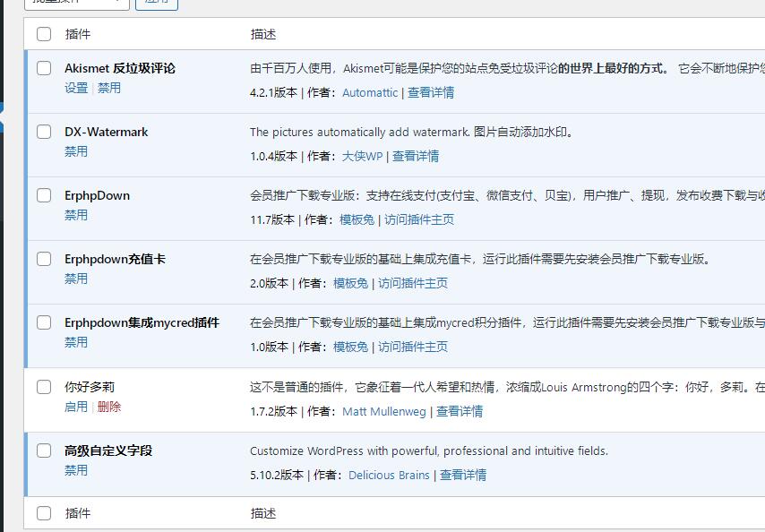
Task: Click Matt Mullenweg author link
Action: (x=385, y=412)
